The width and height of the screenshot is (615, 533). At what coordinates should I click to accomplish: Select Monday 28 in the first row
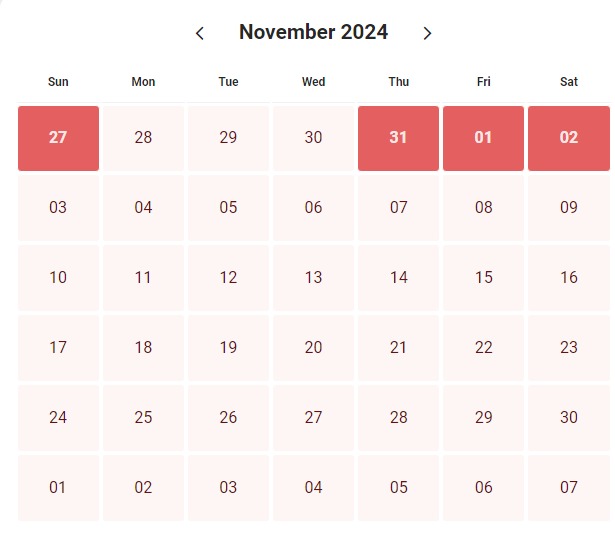pyautogui.click(x=144, y=138)
